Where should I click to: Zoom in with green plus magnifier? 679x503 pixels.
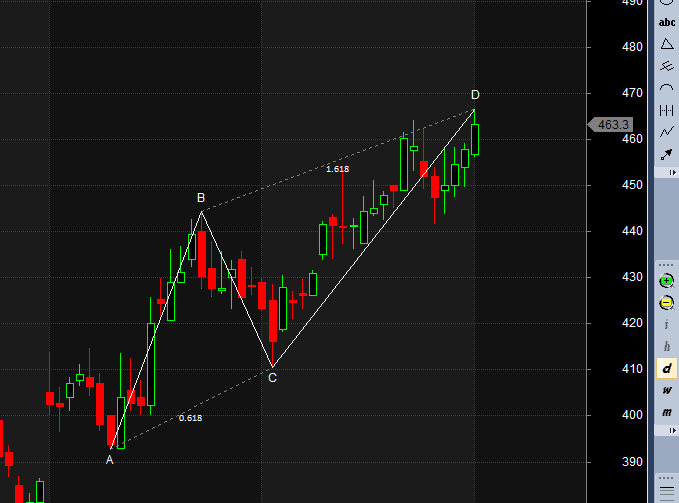(x=666, y=280)
